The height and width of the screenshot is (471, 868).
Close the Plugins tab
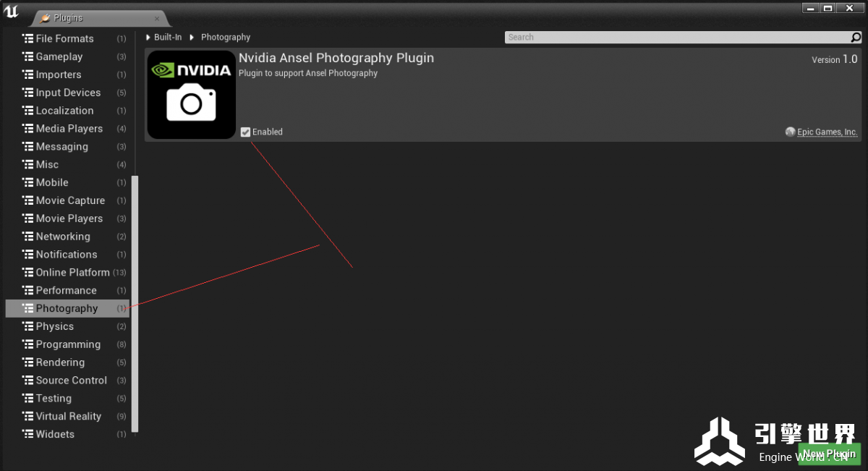pyautogui.click(x=157, y=18)
